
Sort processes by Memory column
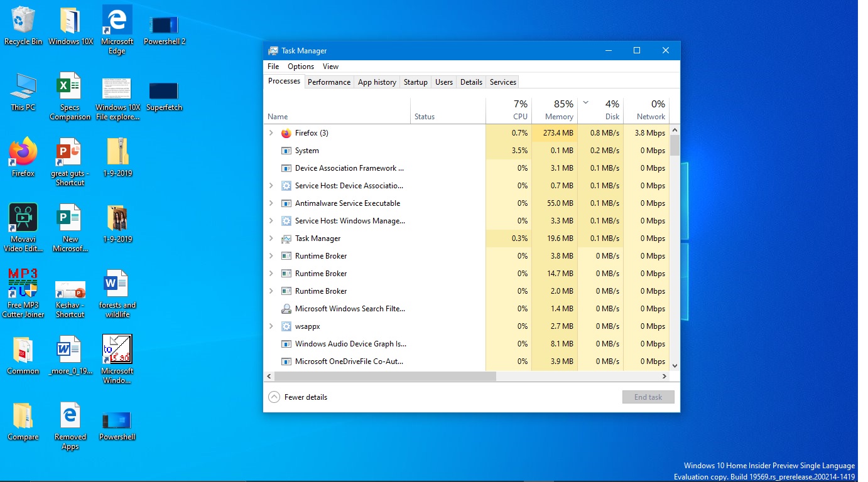tap(555, 110)
